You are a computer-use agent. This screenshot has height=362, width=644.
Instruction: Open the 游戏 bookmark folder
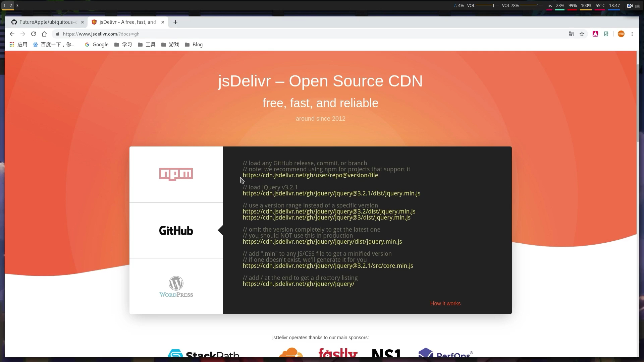point(170,45)
